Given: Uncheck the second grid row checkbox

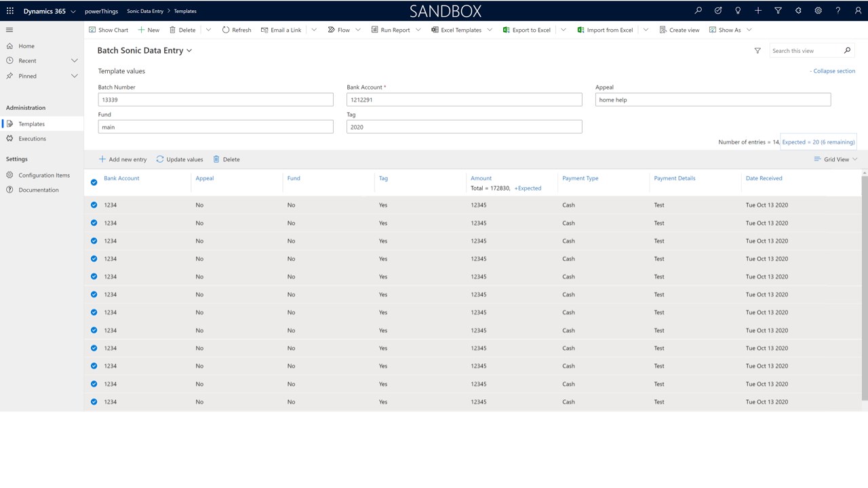Looking at the screenshot, I should pos(94,223).
